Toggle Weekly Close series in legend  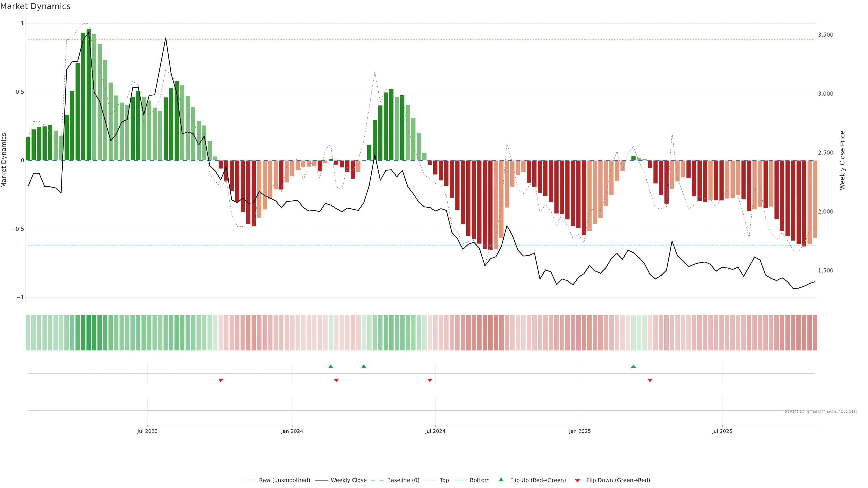point(348,480)
